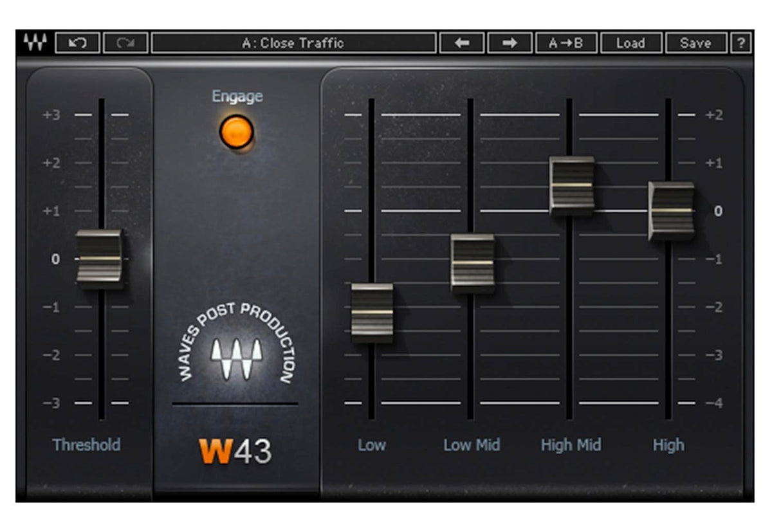Click the redo arrow button
The width and height of the screenshot is (772, 532).
pyautogui.click(x=126, y=43)
